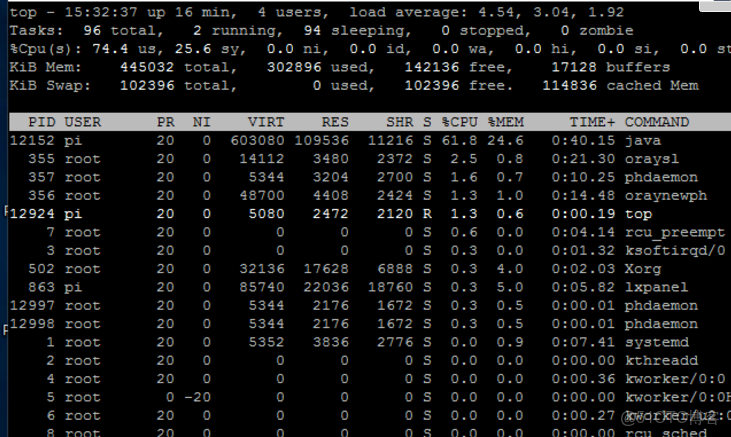Click the TIME+ column header

[x=592, y=122]
